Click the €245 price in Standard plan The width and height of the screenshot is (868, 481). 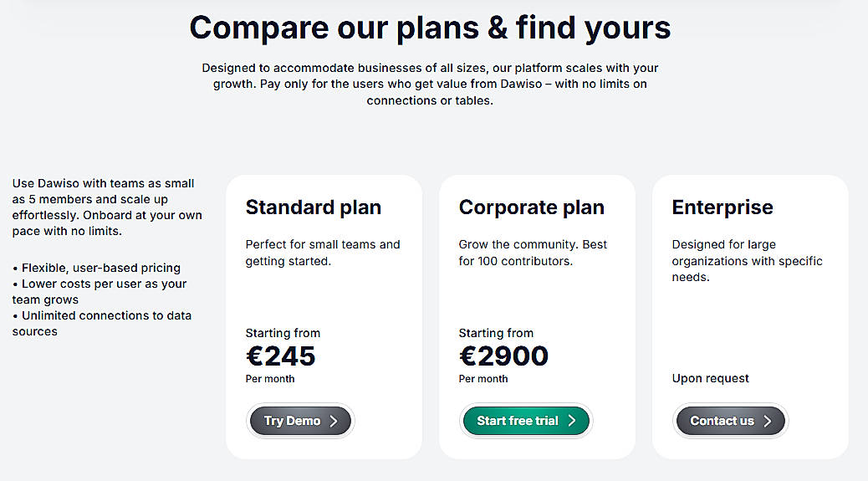point(281,356)
